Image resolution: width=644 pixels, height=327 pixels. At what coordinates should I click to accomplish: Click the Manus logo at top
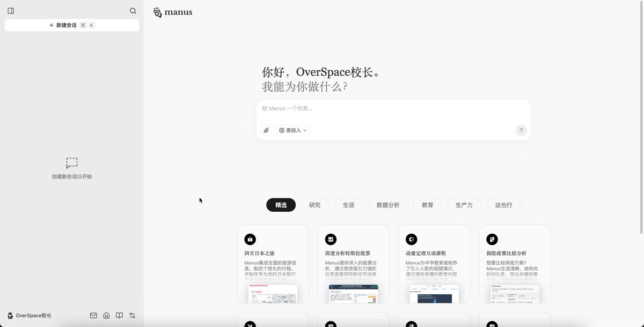[x=172, y=12]
